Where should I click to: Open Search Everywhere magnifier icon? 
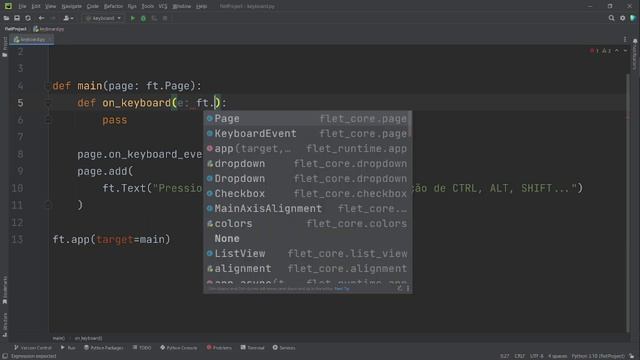coord(611,18)
